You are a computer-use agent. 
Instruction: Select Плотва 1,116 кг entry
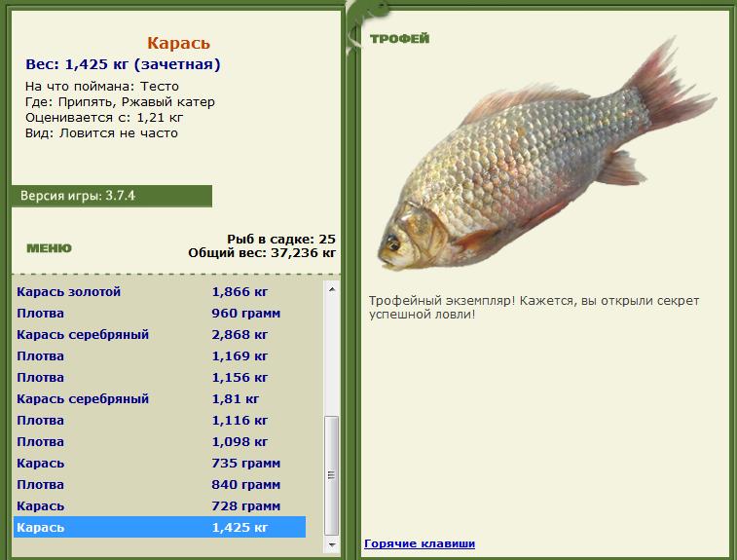[x=160, y=420]
